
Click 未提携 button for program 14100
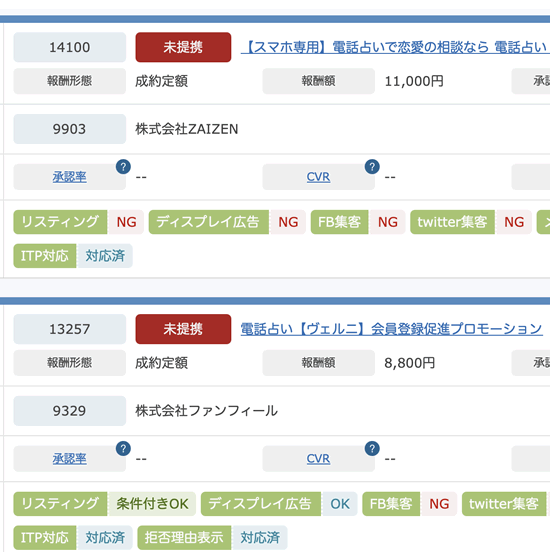[x=183, y=47]
